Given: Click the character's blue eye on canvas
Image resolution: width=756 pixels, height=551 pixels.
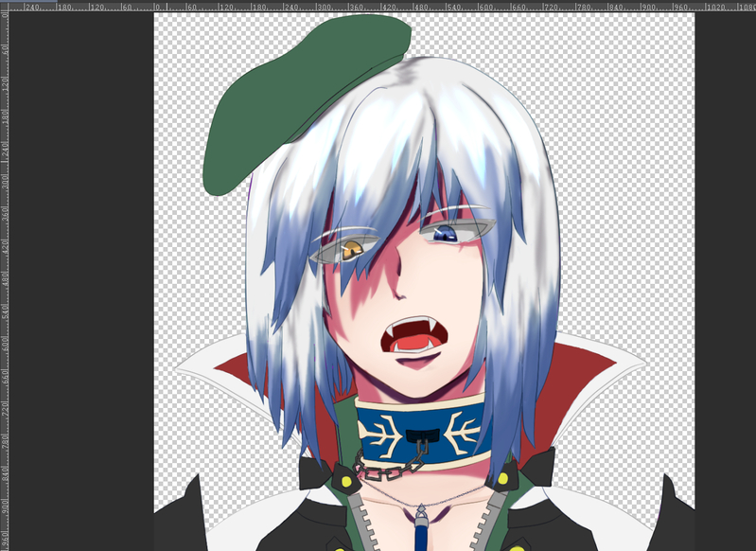Looking at the screenshot, I should click(x=445, y=234).
